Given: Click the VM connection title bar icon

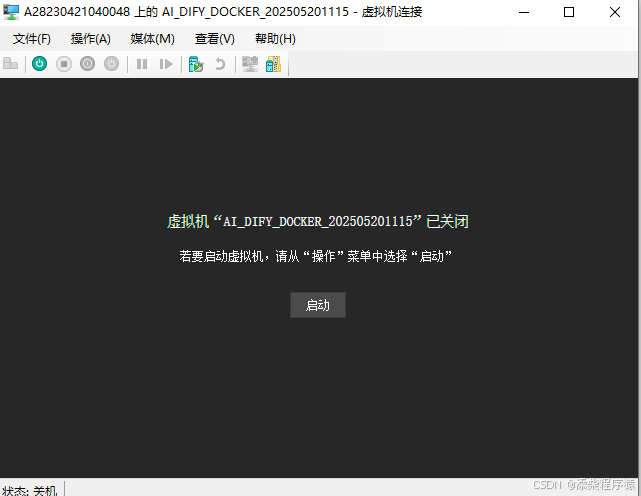Looking at the screenshot, I should pyautogui.click(x=11, y=12).
